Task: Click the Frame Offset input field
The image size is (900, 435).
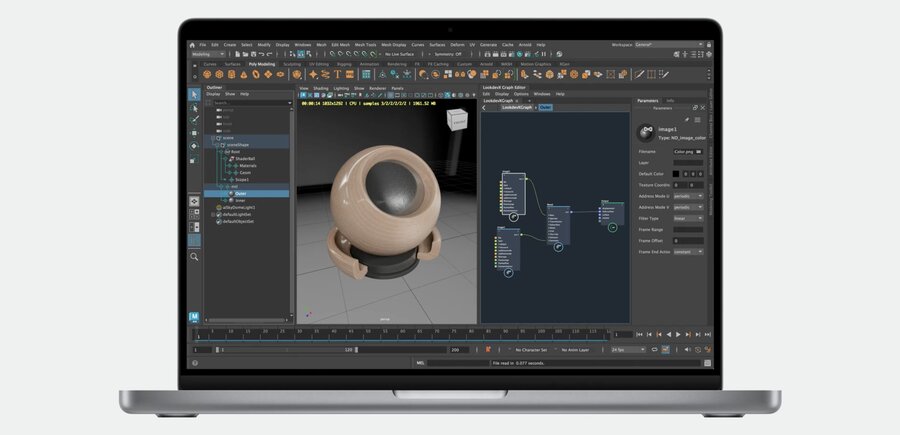Action: [688, 240]
